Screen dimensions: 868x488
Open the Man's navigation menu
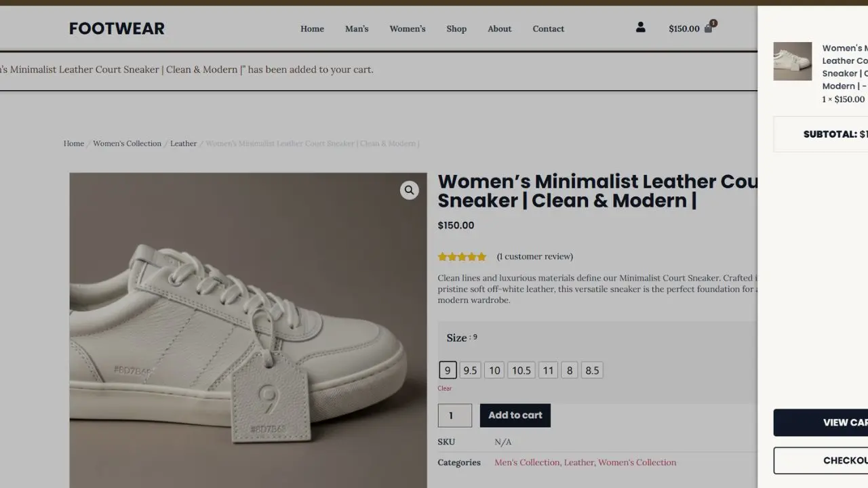357,28
